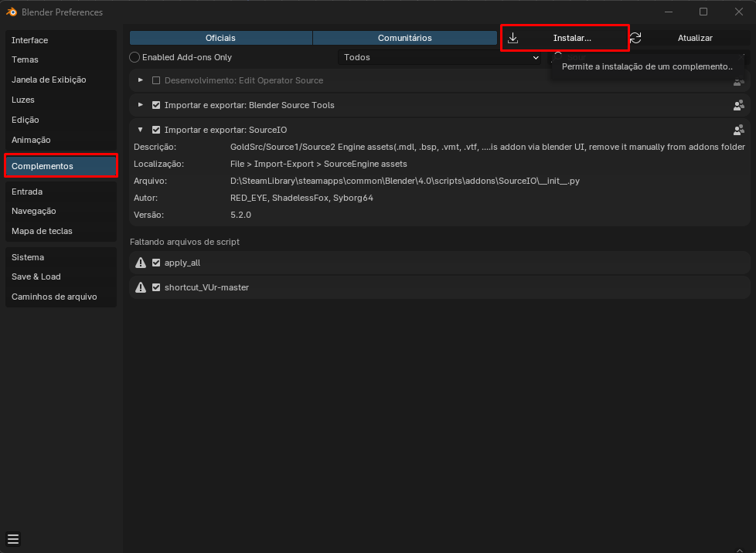Open the Luzes preferences section
This screenshot has width=756, height=553.
tap(61, 100)
